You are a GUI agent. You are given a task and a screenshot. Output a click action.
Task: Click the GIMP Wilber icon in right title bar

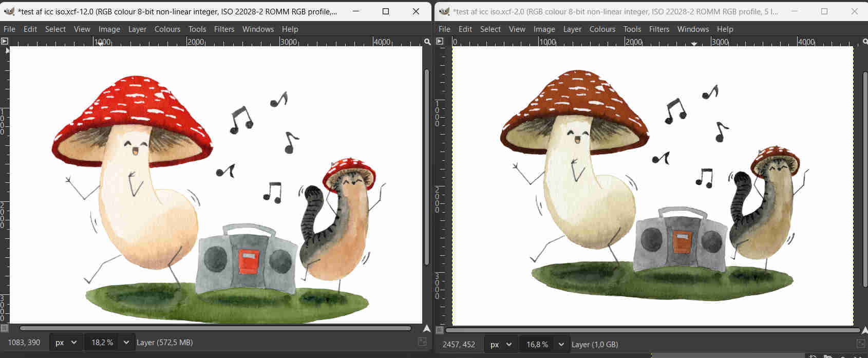(444, 11)
